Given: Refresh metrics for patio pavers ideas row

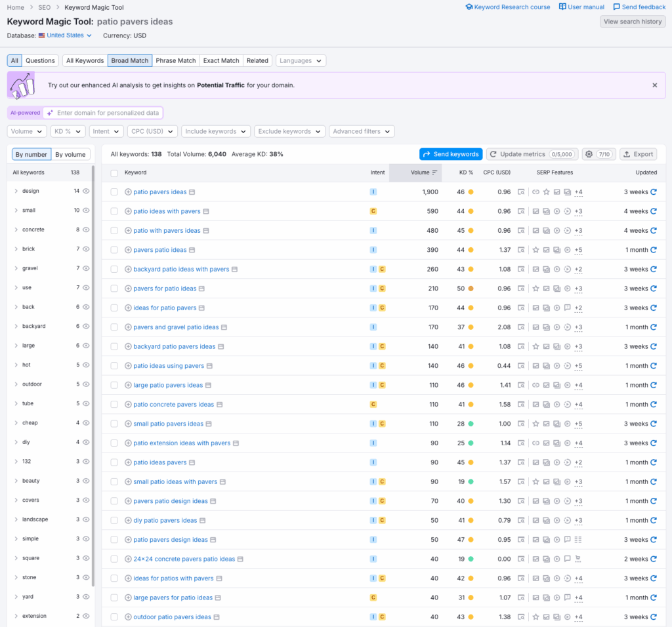Looking at the screenshot, I should pos(653,192).
